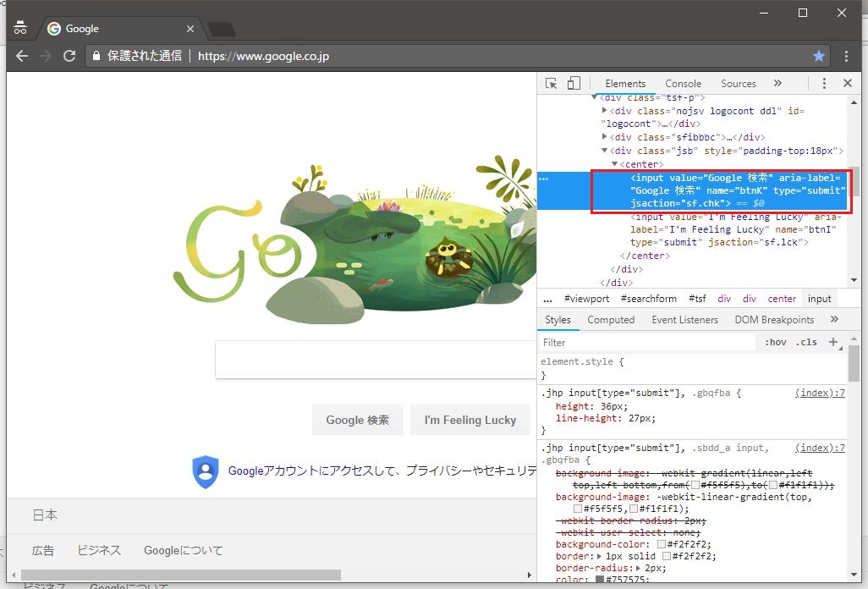Select the center breadcrumb

782,299
